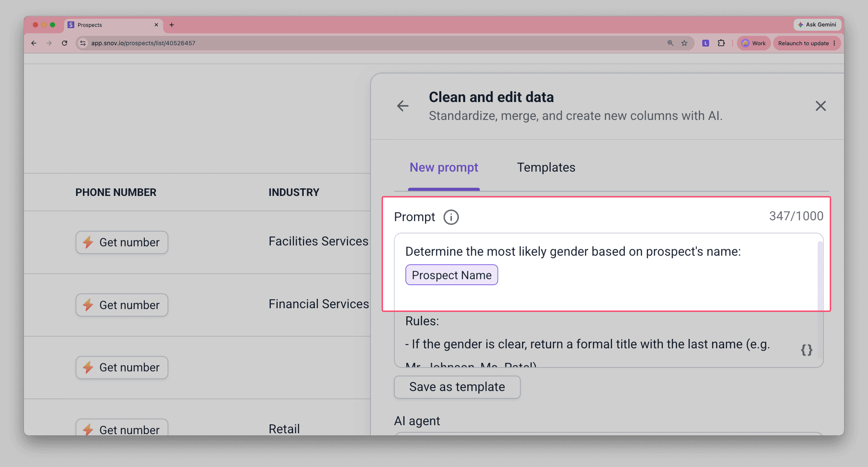Switch to the Templates tab

click(546, 167)
